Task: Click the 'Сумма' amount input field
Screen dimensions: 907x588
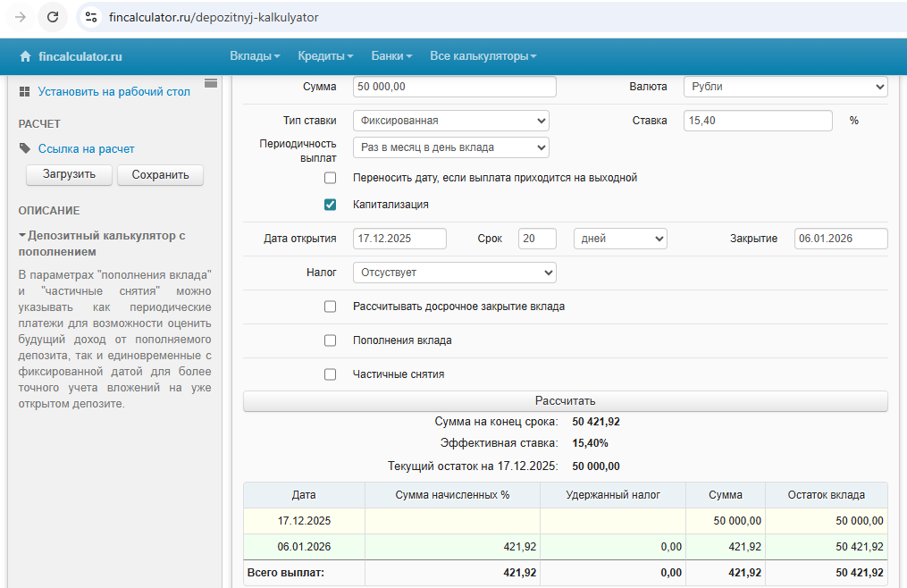Action: (454, 87)
